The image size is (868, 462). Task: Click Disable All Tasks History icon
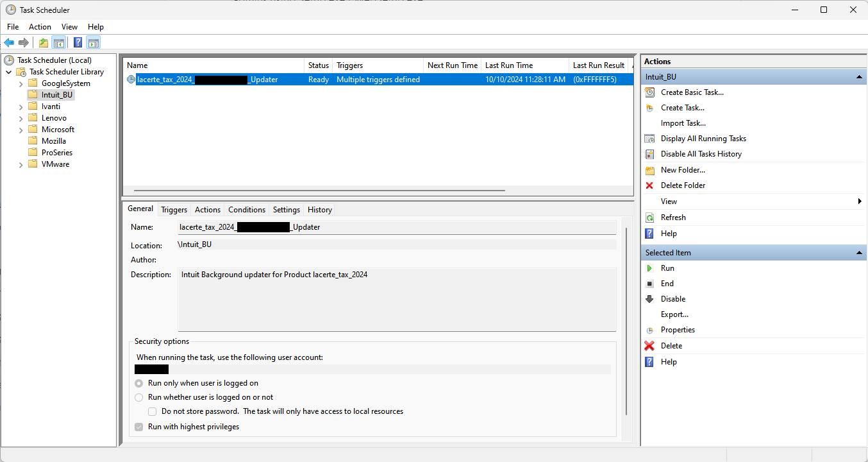click(649, 154)
